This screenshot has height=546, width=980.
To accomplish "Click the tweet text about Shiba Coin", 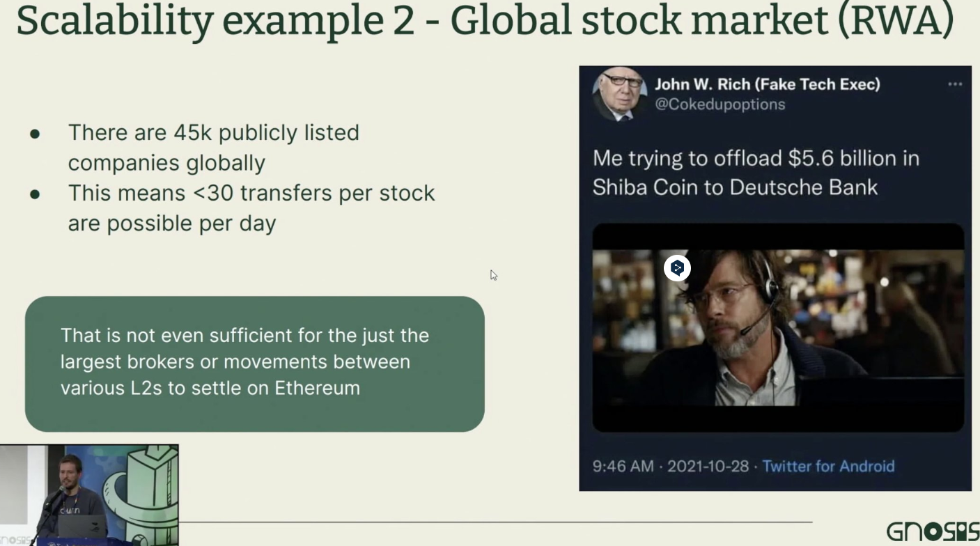I will click(756, 173).
